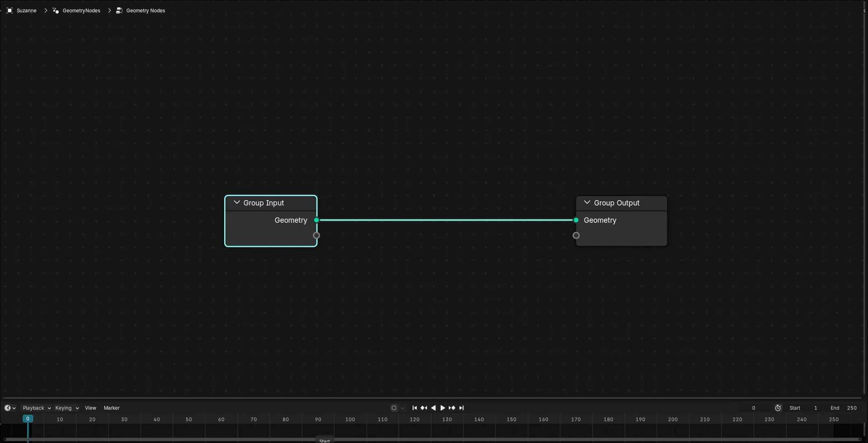This screenshot has width=868, height=443.
Task: Click the playhead frame indicator 0
Action: (x=28, y=419)
